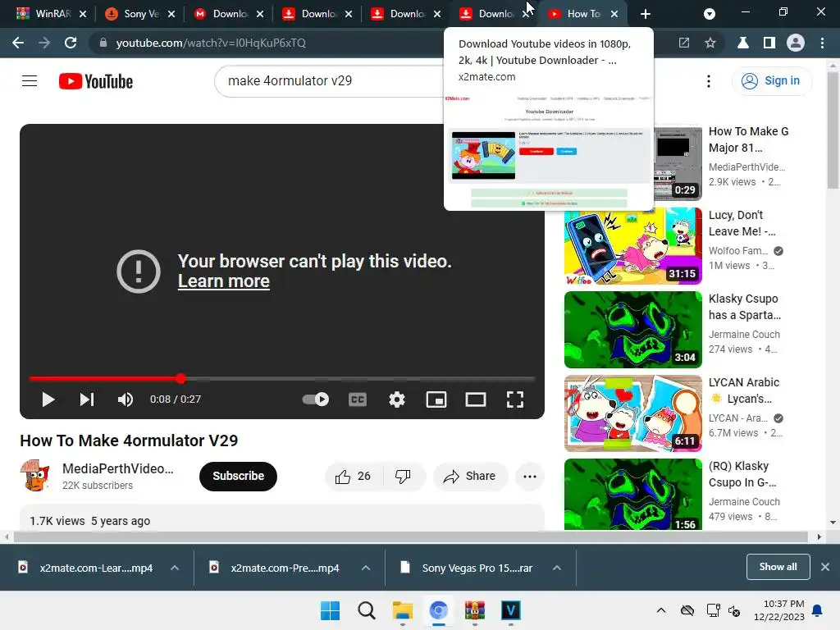840x630 pixels.
Task: Skip to the next video
Action: [x=87, y=399]
